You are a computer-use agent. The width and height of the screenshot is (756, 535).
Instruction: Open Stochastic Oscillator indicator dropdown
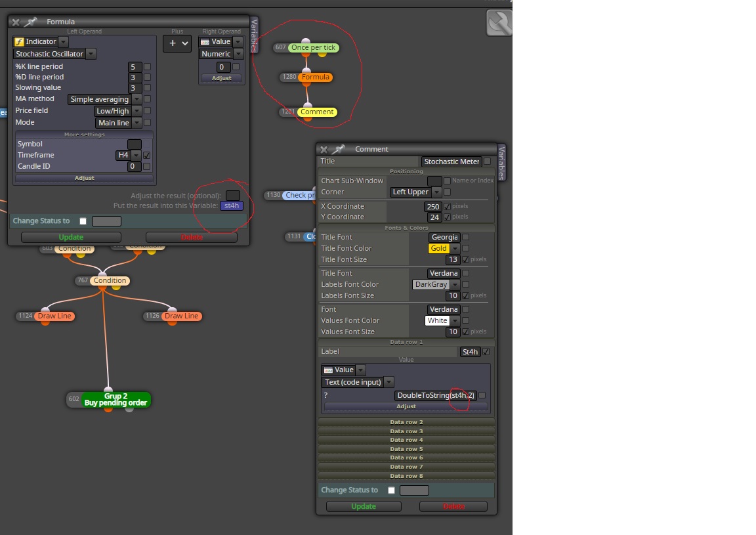pyautogui.click(x=91, y=54)
